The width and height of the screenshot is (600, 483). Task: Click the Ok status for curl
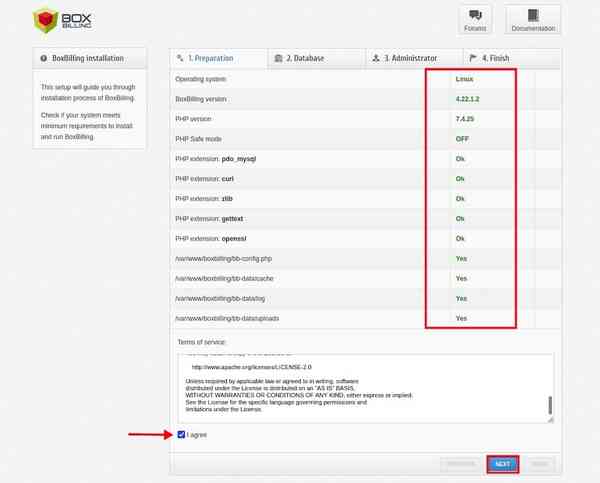pos(460,179)
